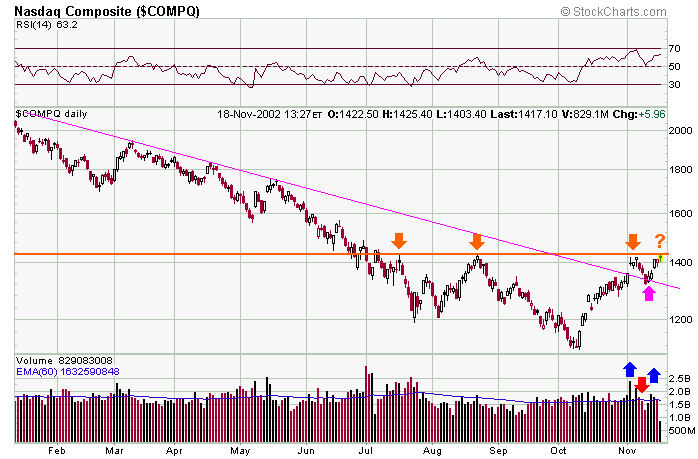Click the 1.5B volume axis label
Viewport: 698px width, 459px height.
pos(680,405)
